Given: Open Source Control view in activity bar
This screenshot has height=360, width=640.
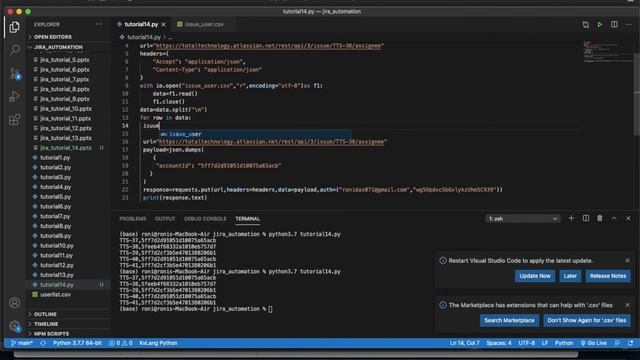Looking at the screenshot, I should [15, 73].
